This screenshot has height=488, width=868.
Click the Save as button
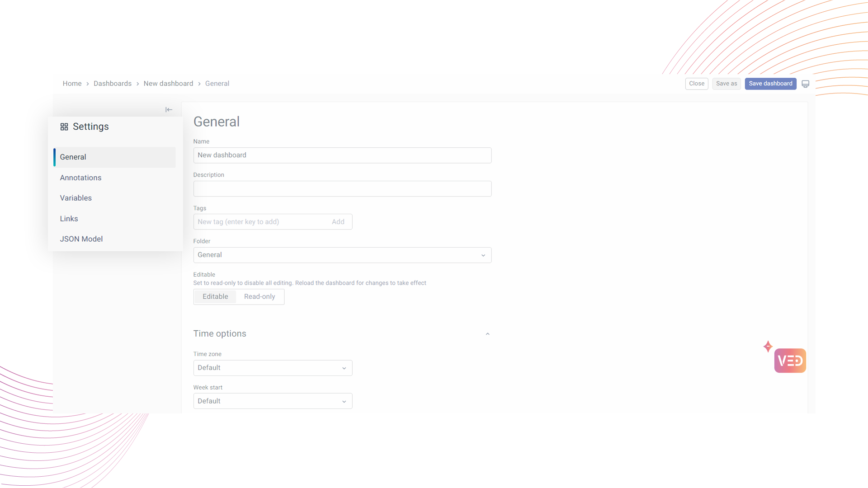click(726, 84)
